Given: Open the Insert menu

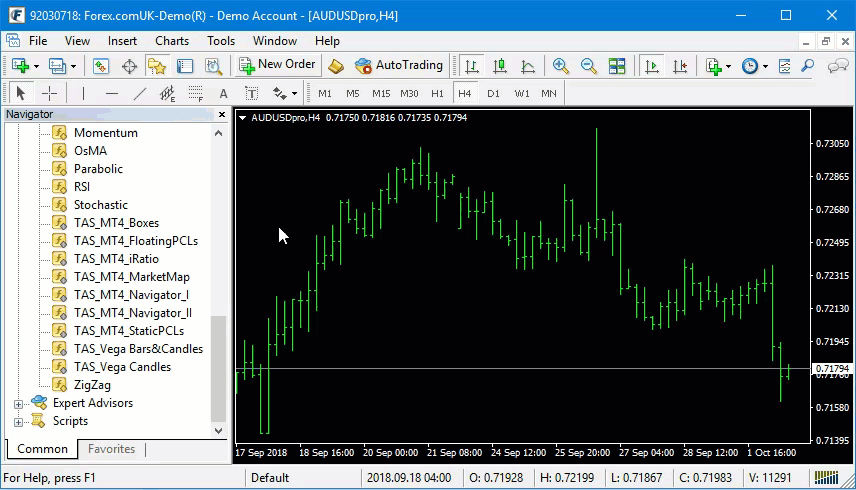Looking at the screenshot, I should point(122,41).
